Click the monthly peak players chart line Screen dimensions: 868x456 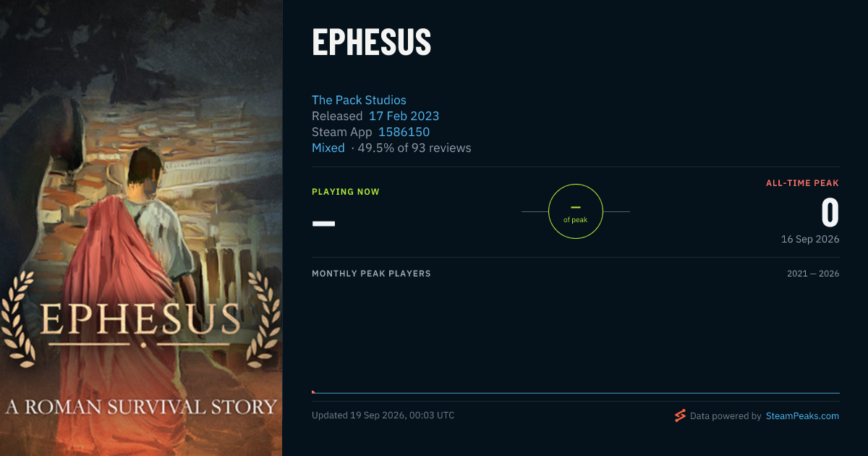[576, 393]
